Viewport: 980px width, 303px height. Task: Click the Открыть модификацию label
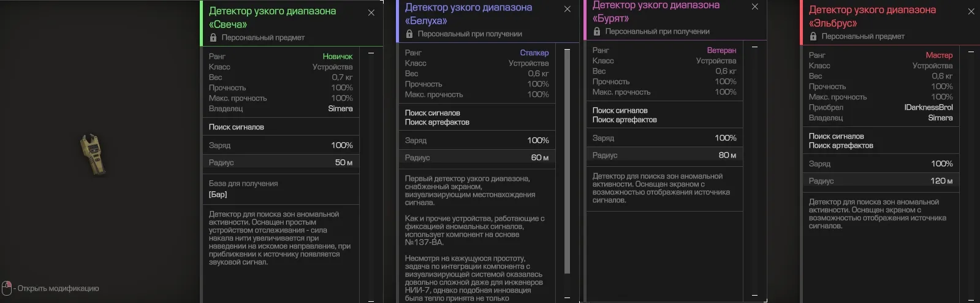[58, 288]
